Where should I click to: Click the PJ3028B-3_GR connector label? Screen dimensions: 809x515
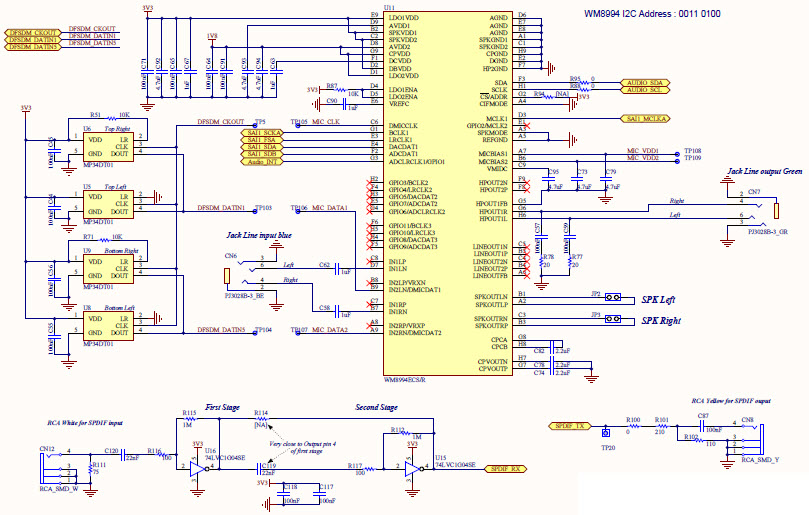pos(768,232)
